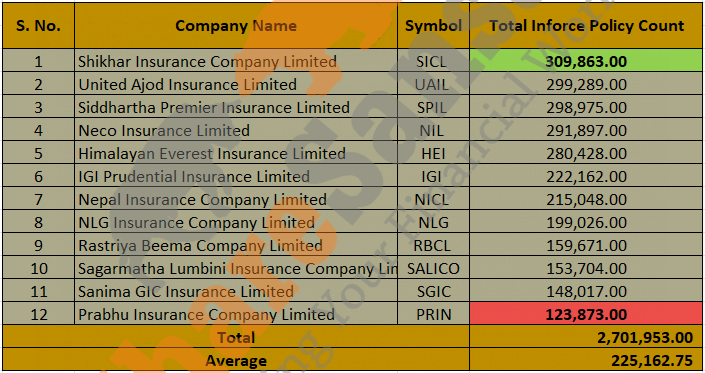Click the SALICO symbol cell
This screenshot has height=373, width=705.
(x=433, y=268)
